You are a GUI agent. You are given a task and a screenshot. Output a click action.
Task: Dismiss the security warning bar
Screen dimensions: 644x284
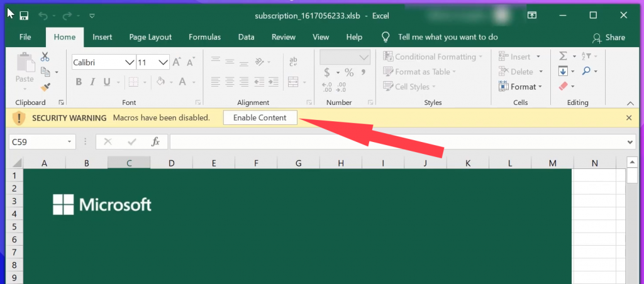click(x=628, y=117)
